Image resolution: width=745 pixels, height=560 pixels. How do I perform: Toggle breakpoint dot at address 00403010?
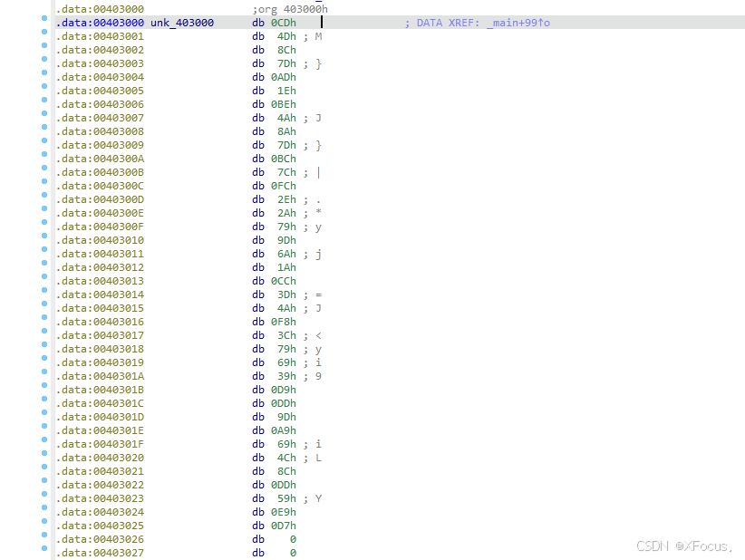(x=44, y=236)
